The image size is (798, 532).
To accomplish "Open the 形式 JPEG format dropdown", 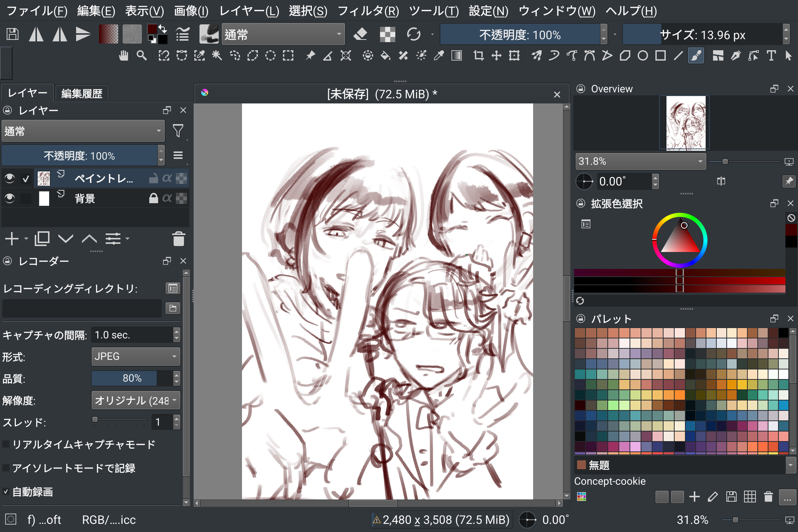I will coord(136,357).
